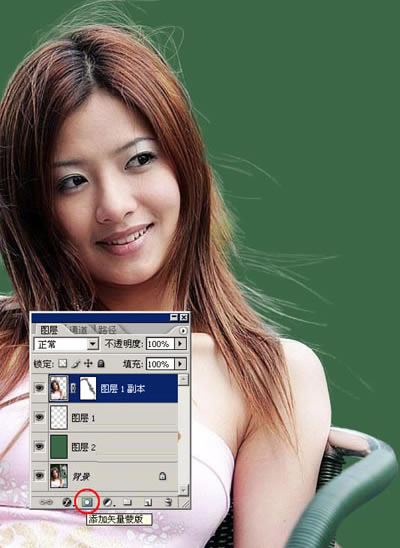Switch to the 通道 tab

pyautogui.click(x=78, y=330)
